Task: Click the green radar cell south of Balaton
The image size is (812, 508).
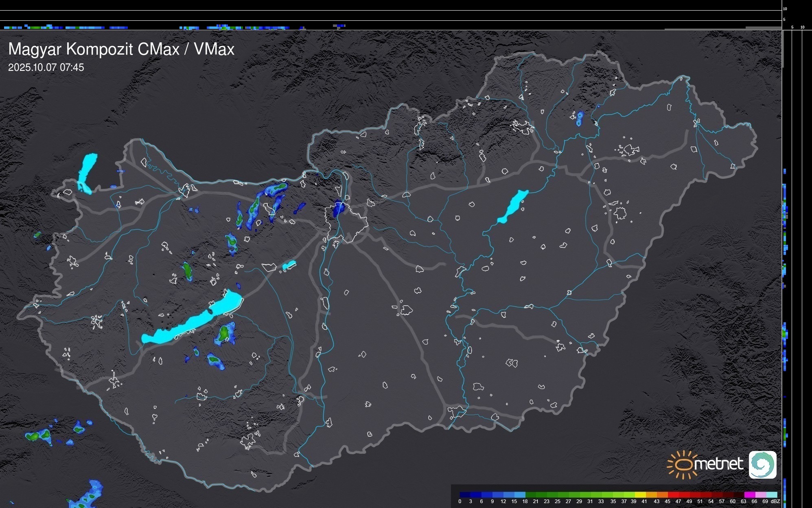Action: pos(224,334)
